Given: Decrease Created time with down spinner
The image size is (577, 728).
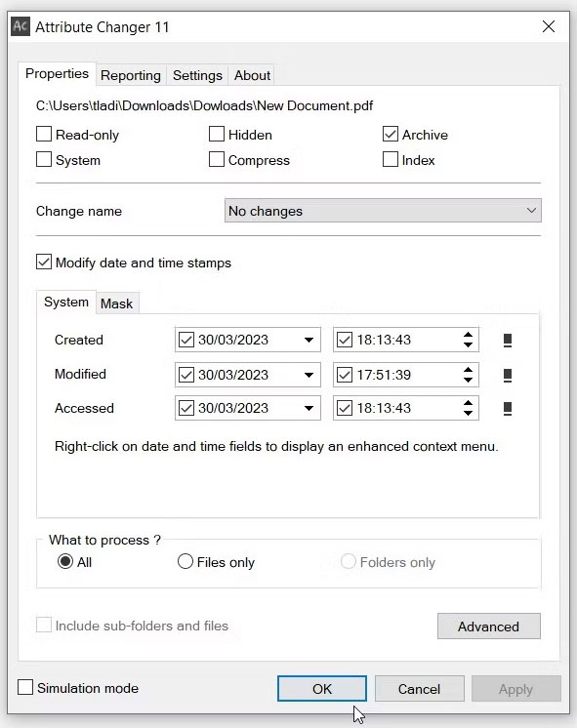Looking at the screenshot, I should [468, 344].
